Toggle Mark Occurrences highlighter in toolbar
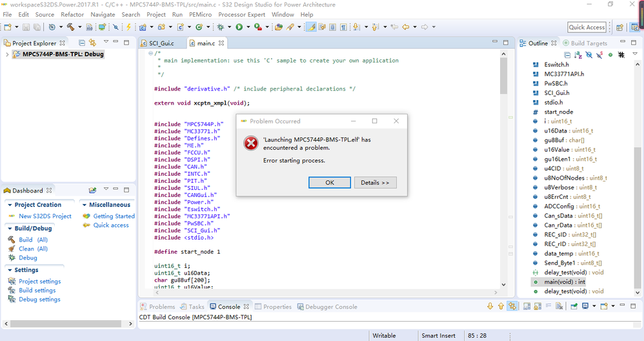The width and height of the screenshot is (644, 341). (x=311, y=27)
